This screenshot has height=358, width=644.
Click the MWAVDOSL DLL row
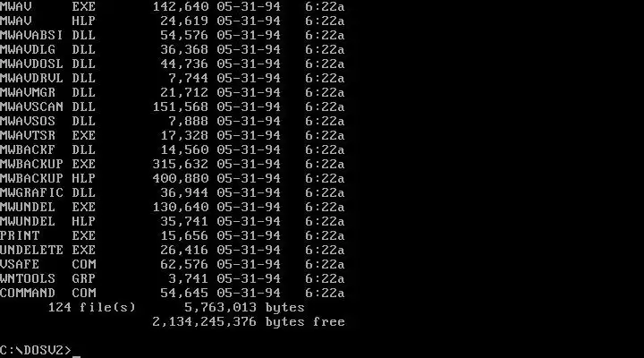172,64
